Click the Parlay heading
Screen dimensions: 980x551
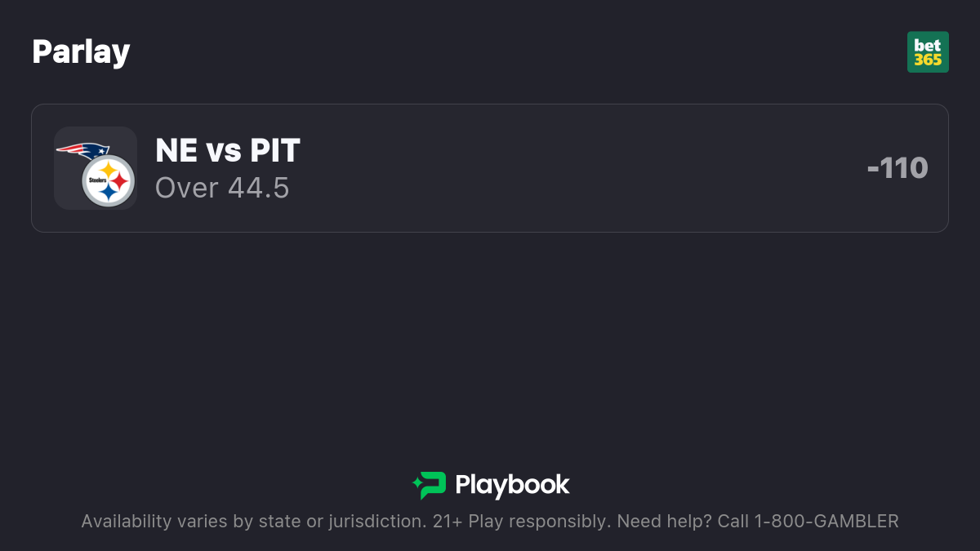(x=81, y=52)
